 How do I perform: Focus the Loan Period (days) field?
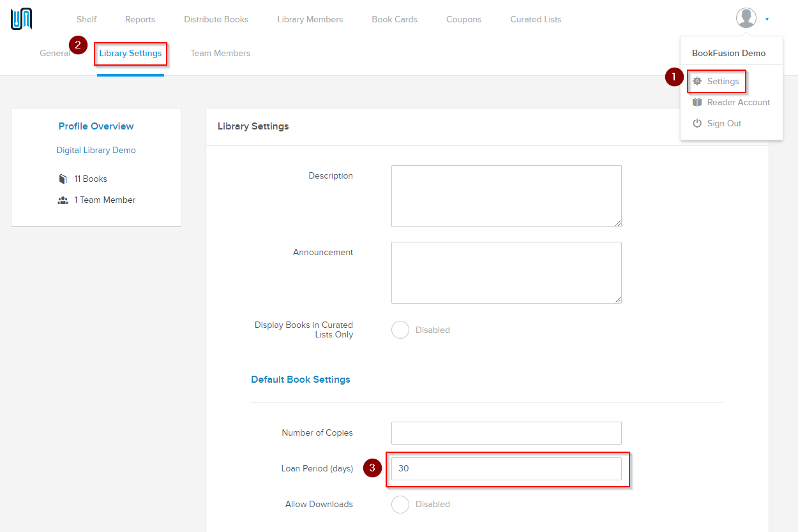[x=506, y=468]
